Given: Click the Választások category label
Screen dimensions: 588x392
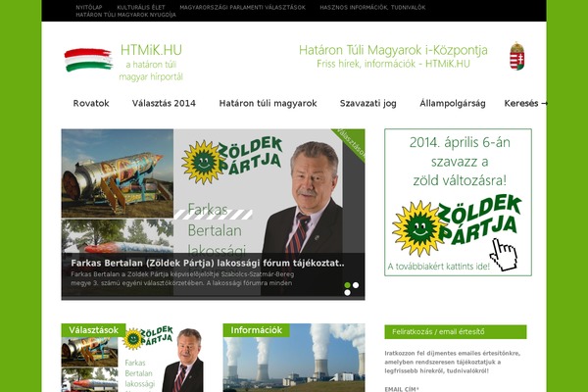Looking at the screenshot, I should point(94,330).
